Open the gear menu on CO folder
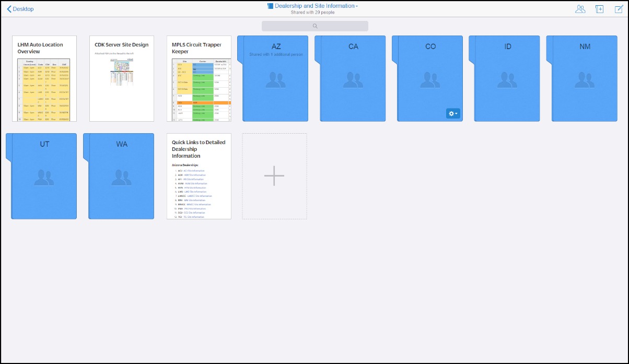Viewport: 629px width, 364px height. [453, 113]
